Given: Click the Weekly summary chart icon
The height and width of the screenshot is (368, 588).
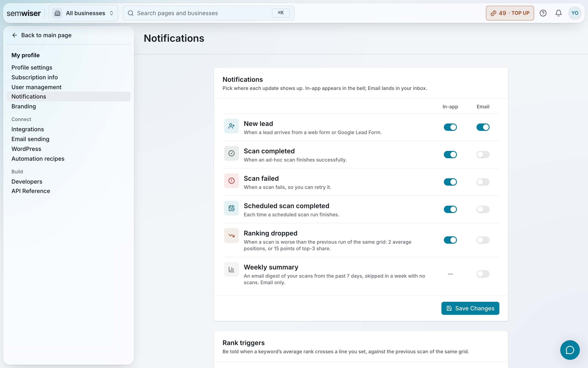Looking at the screenshot, I should (x=231, y=269).
